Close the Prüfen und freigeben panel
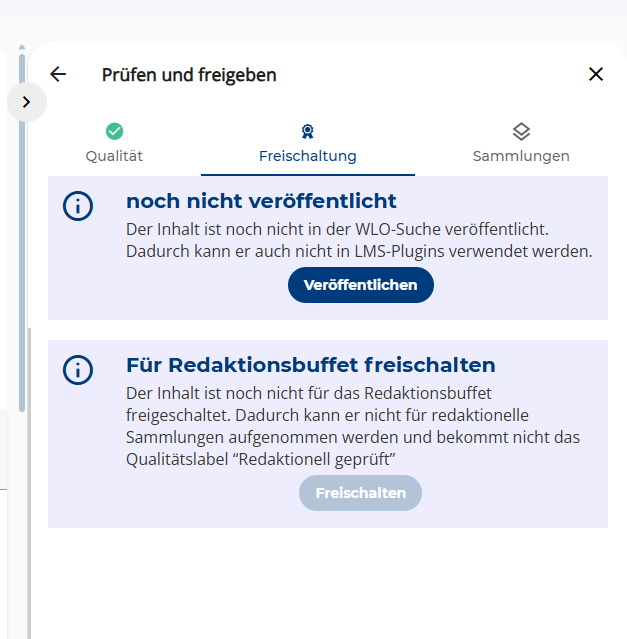 click(596, 74)
